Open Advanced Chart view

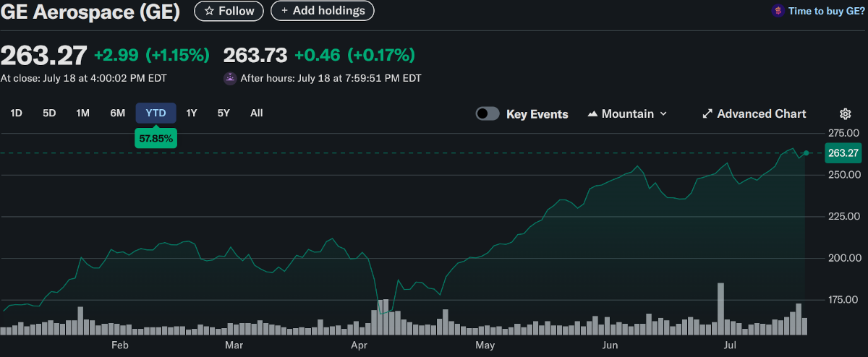[754, 113]
